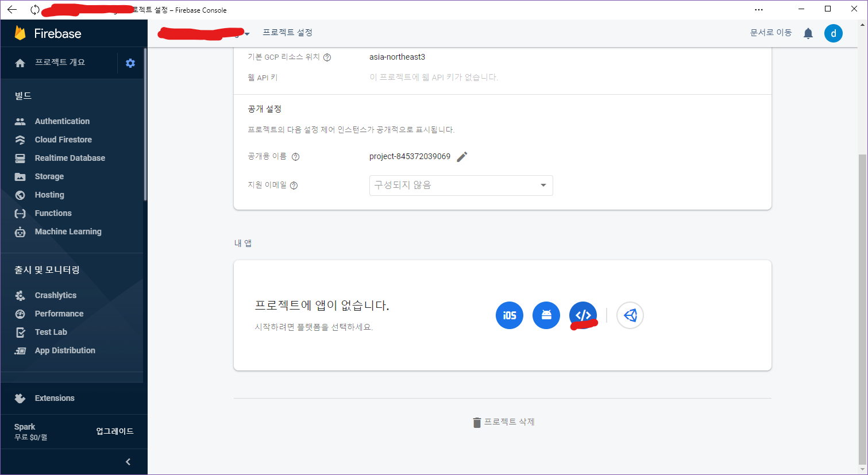Add a Unity app

tap(630, 315)
